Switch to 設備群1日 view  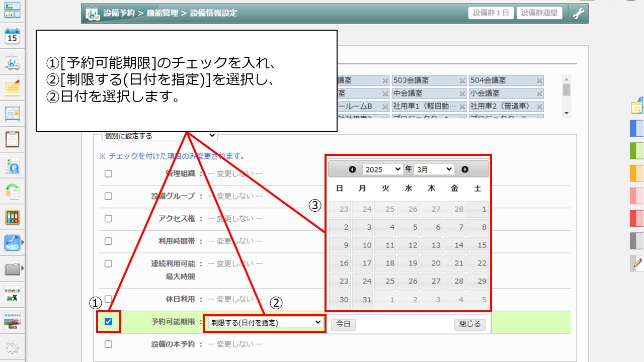click(491, 13)
